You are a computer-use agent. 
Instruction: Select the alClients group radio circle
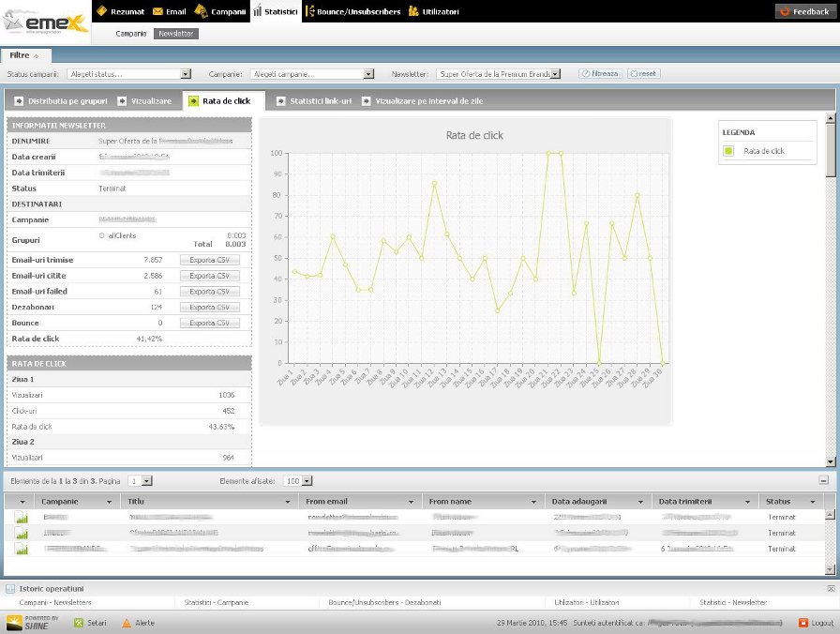[102, 235]
